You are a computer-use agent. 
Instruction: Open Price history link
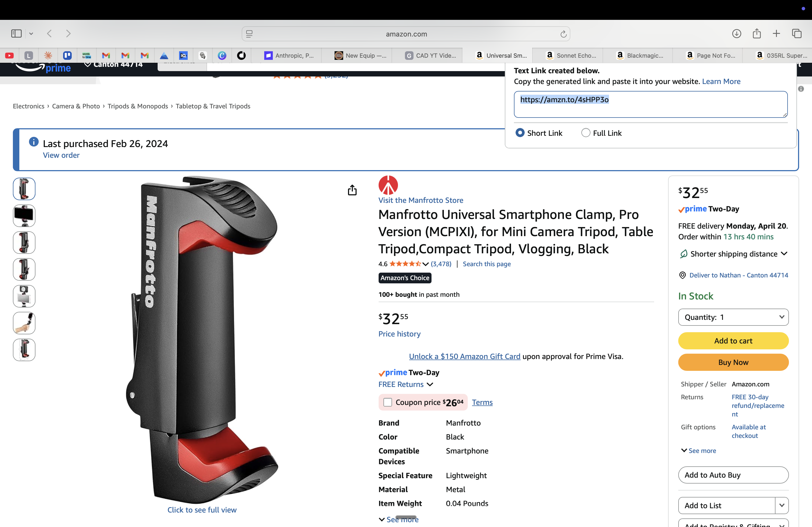[399, 334]
